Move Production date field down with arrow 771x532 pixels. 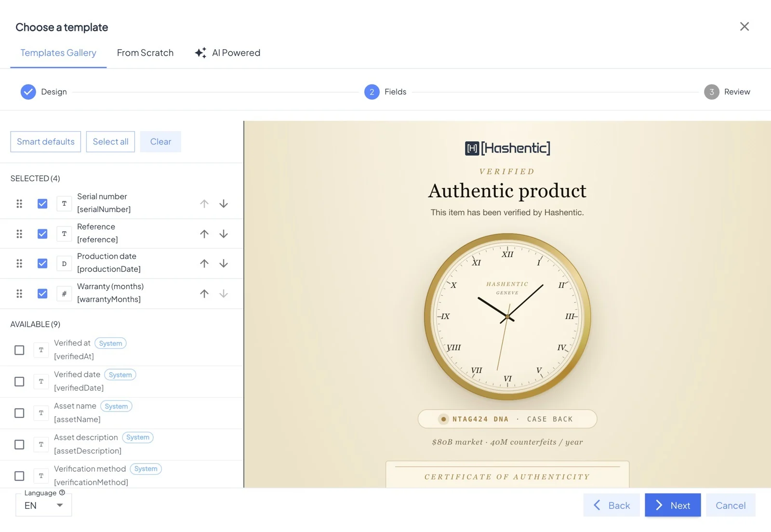[x=224, y=264]
